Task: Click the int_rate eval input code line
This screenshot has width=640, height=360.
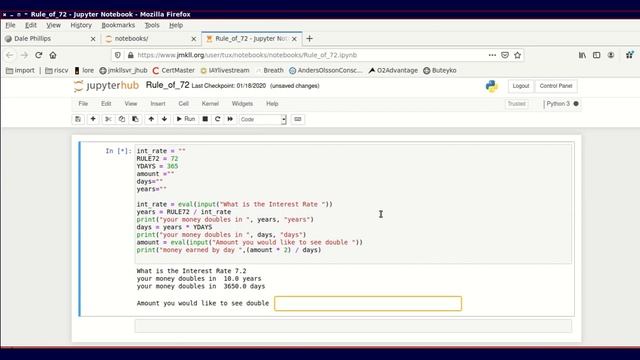Action: (x=234, y=204)
